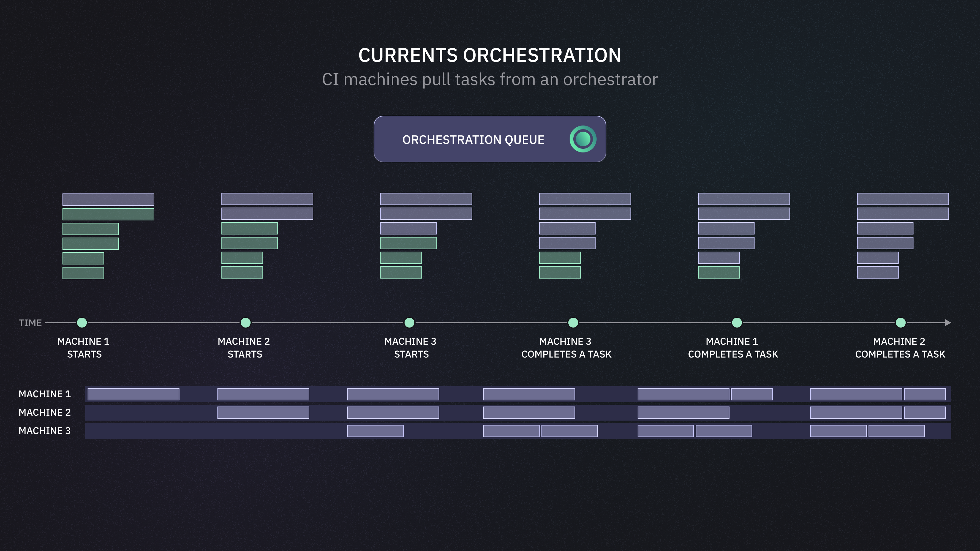The image size is (980, 551).
Task: Select the Machine 2 row label
Action: [44, 412]
